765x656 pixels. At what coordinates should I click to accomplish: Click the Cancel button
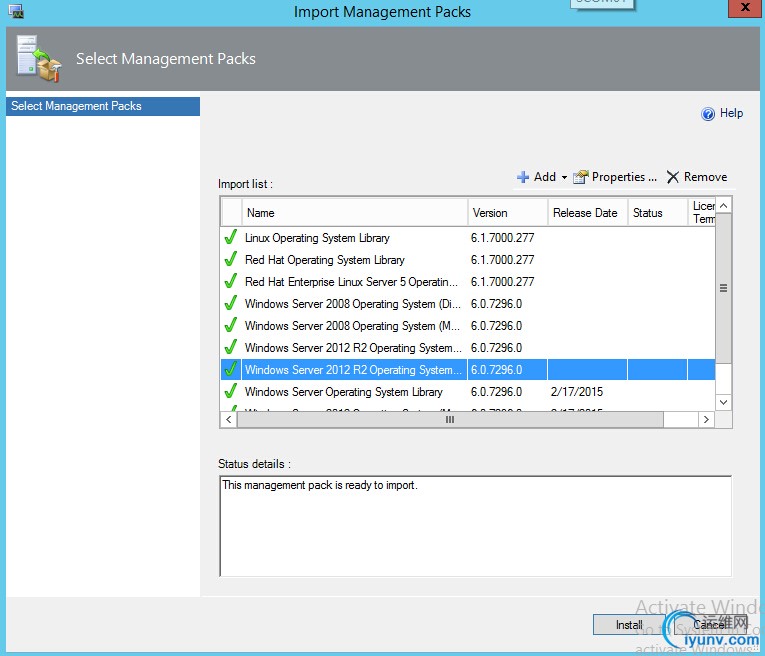709,624
